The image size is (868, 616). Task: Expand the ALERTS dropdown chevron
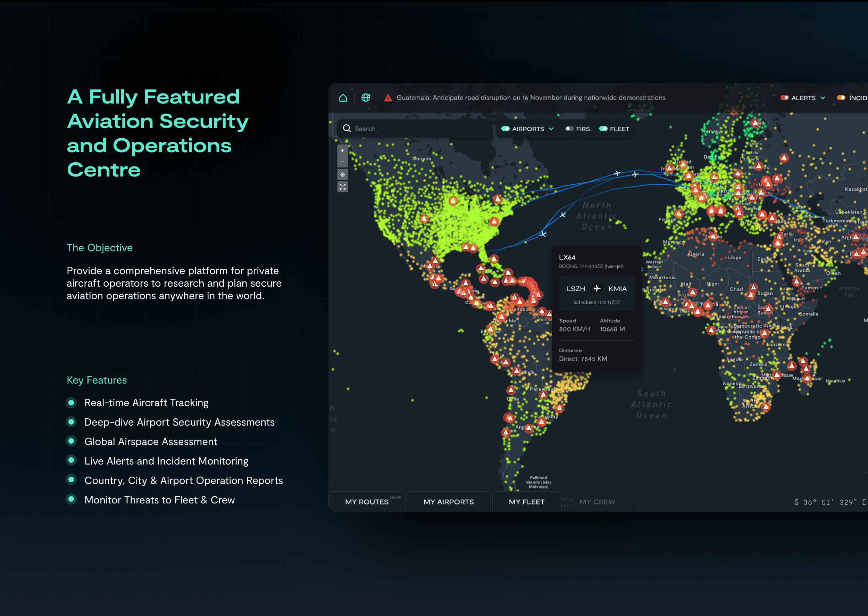[823, 98]
